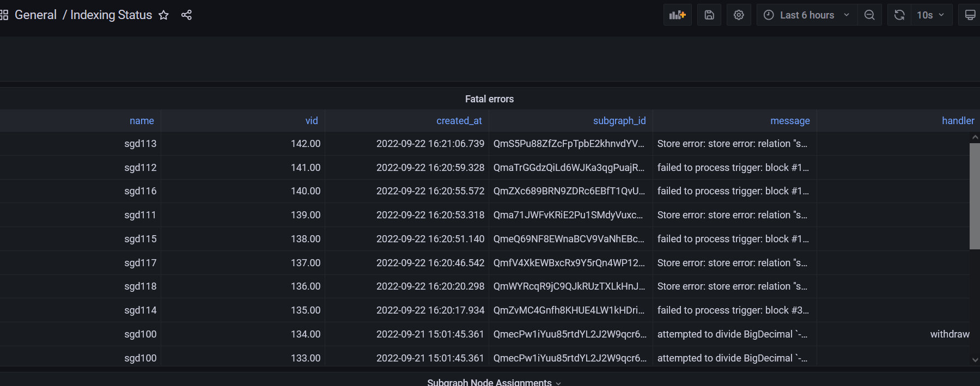Click the withdraw handler cell
Viewport: 980px width, 386px height.
[949, 334]
